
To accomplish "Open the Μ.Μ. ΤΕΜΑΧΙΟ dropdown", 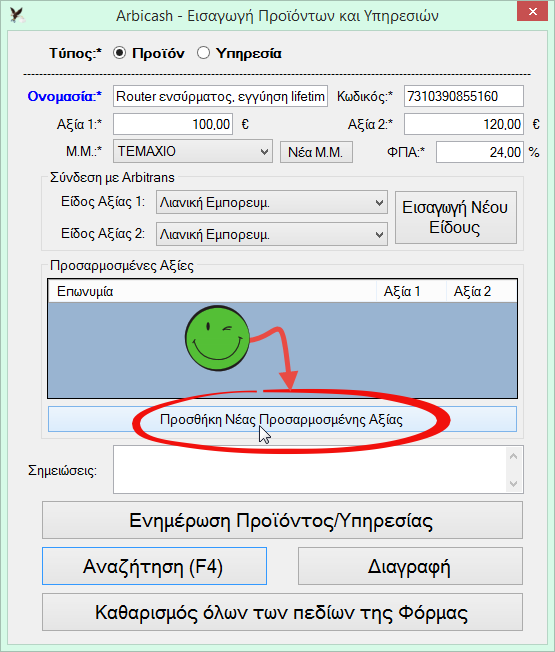I will click(x=193, y=151).
